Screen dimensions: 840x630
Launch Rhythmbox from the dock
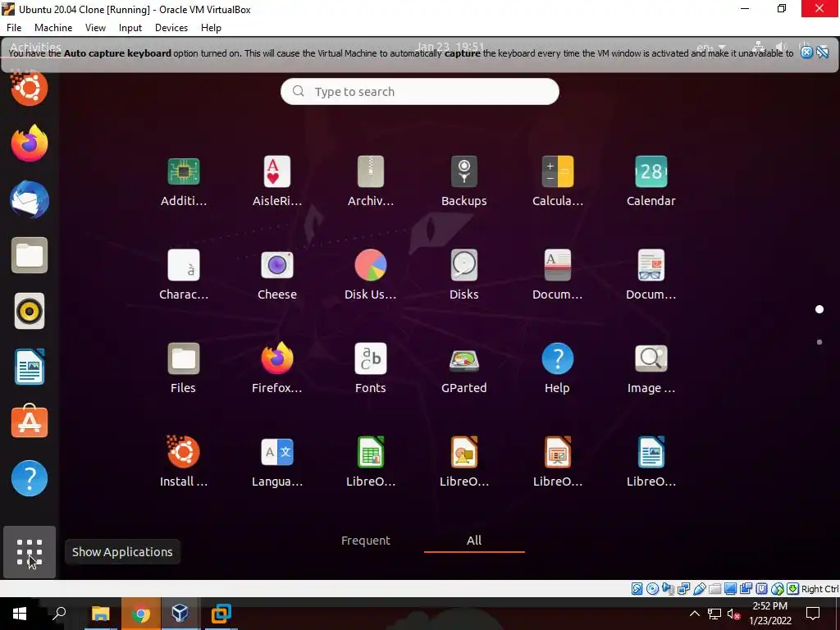pyautogui.click(x=30, y=311)
